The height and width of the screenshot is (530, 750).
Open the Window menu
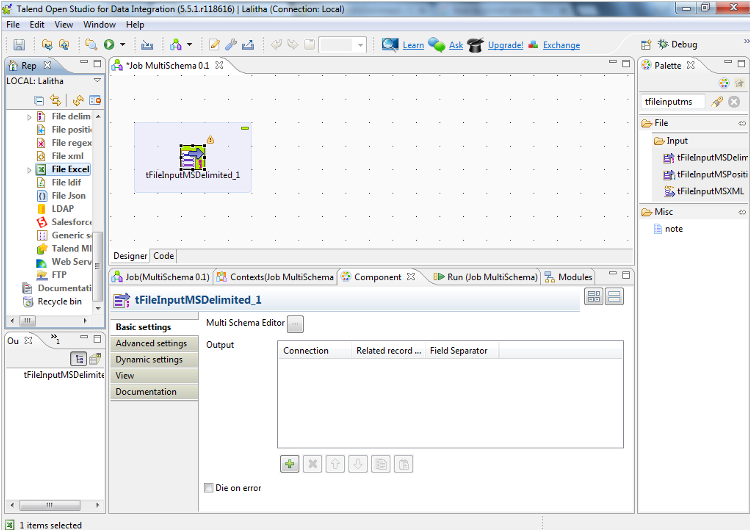click(99, 24)
